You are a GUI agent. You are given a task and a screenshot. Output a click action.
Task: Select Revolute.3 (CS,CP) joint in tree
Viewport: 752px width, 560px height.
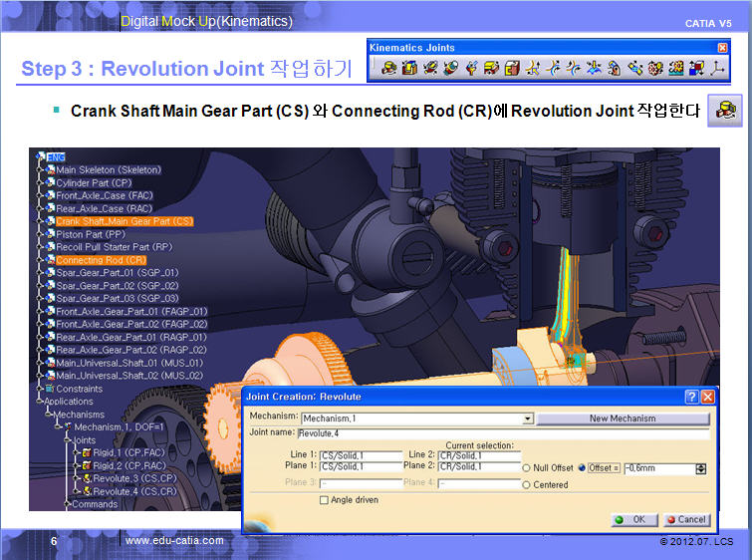131,478
